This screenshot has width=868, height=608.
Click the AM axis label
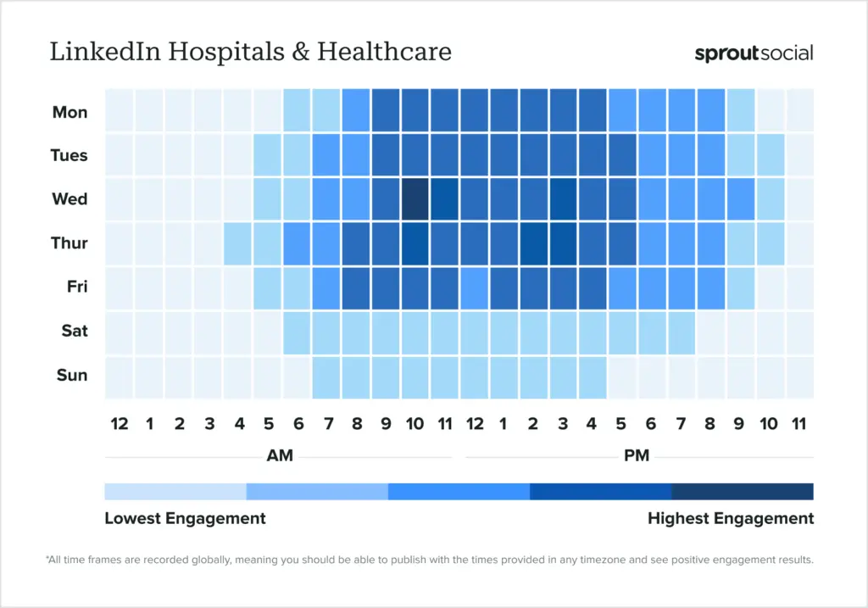pyautogui.click(x=280, y=456)
